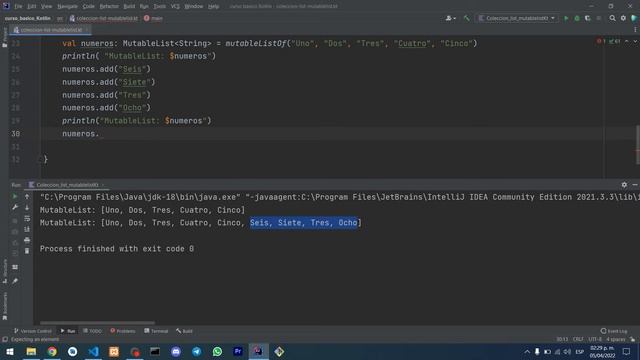640x360 pixels.
Task: Open the Run menu
Action: coord(144,6)
